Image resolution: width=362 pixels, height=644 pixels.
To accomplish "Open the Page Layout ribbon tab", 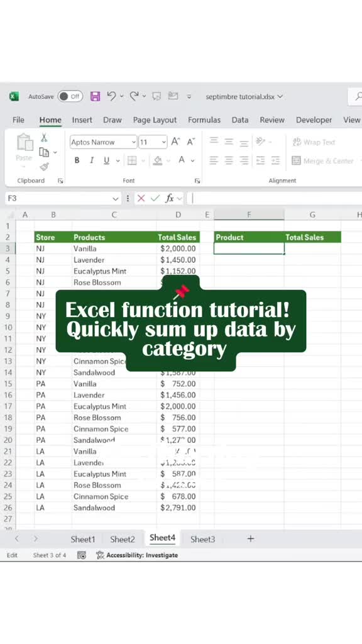I will (155, 120).
